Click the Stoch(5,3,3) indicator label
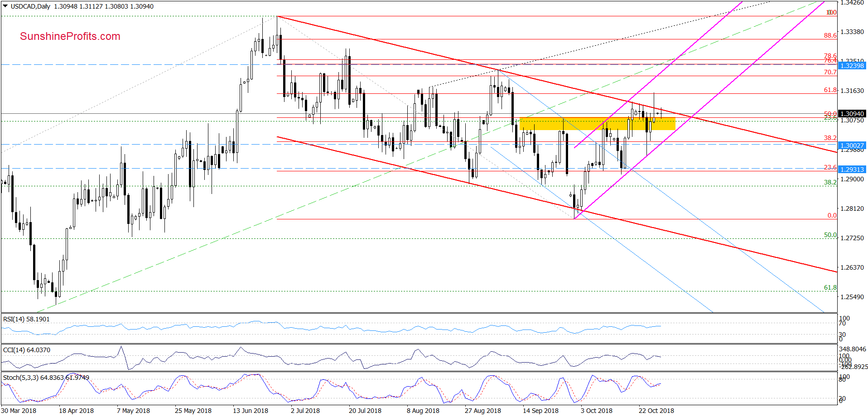The width and height of the screenshot is (868, 417). click(x=46, y=378)
